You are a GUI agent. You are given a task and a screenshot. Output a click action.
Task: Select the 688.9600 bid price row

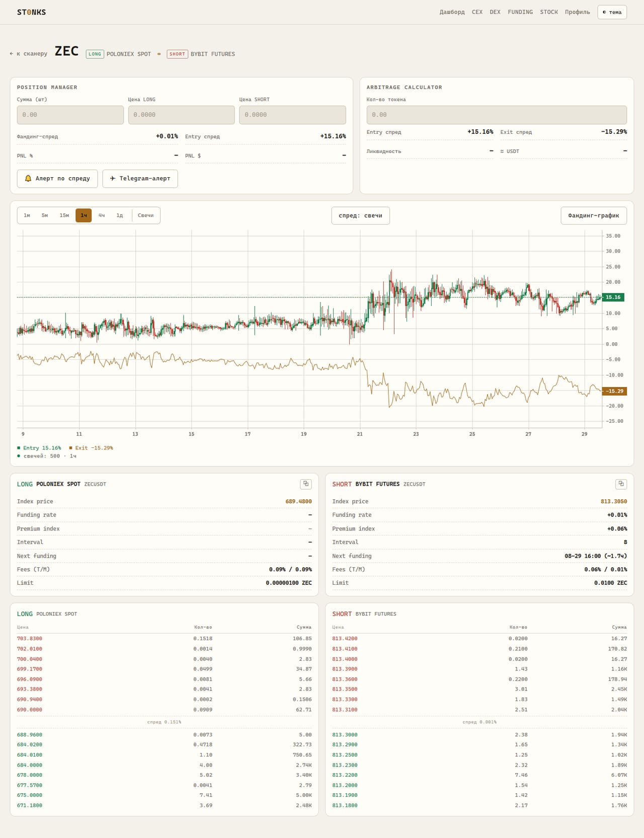click(164, 735)
